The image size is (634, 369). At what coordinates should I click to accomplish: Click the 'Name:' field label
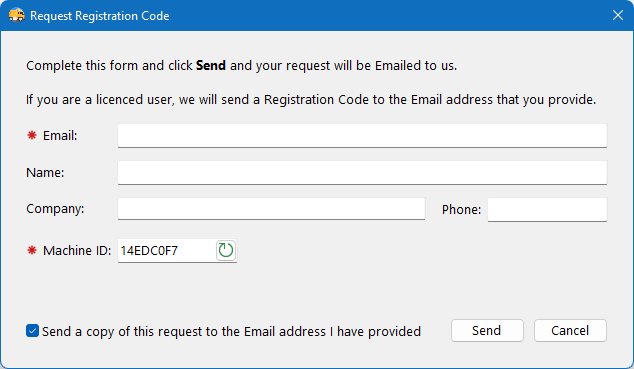point(45,173)
